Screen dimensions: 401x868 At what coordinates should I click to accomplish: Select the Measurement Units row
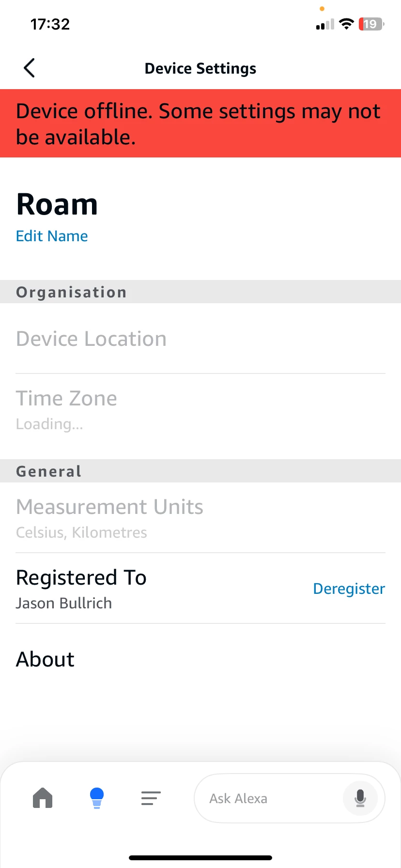tap(109, 517)
